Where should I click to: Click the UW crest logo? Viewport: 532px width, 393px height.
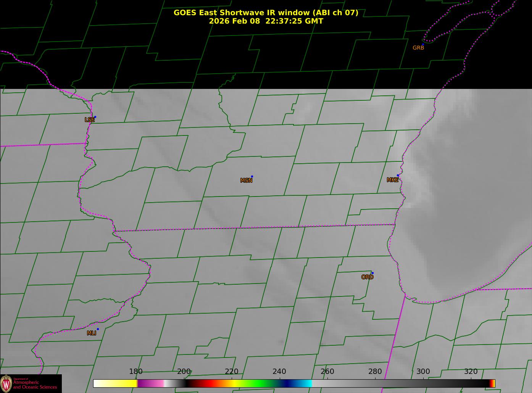tap(6, 383)
